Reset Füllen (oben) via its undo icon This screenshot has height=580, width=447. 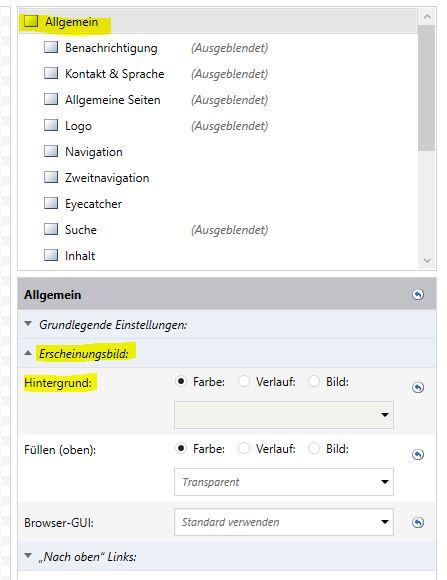coord(418,454)
